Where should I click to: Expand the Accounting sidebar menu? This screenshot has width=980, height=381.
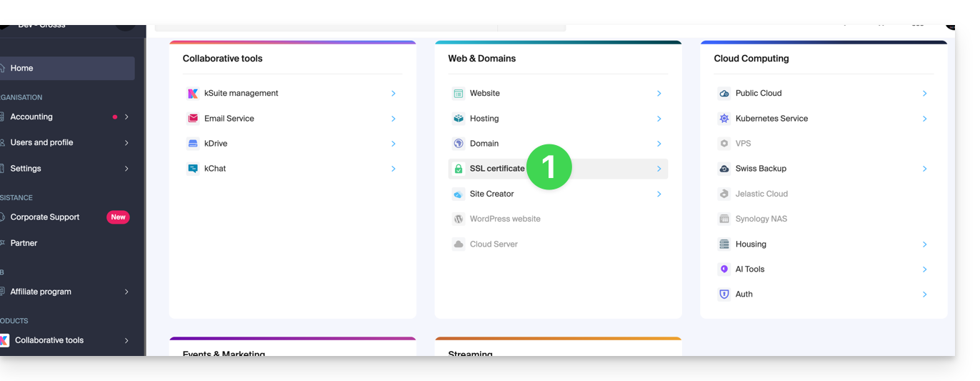(126, 117)
